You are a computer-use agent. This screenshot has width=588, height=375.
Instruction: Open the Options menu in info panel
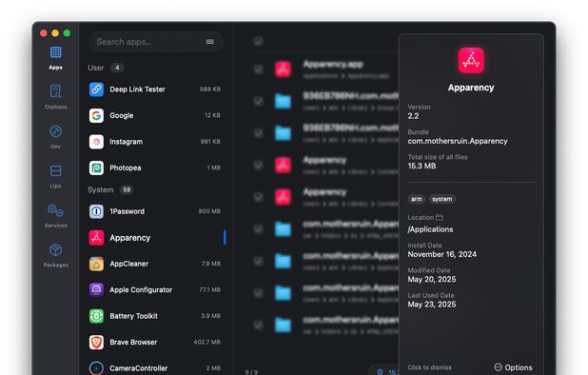coord(513,367)
